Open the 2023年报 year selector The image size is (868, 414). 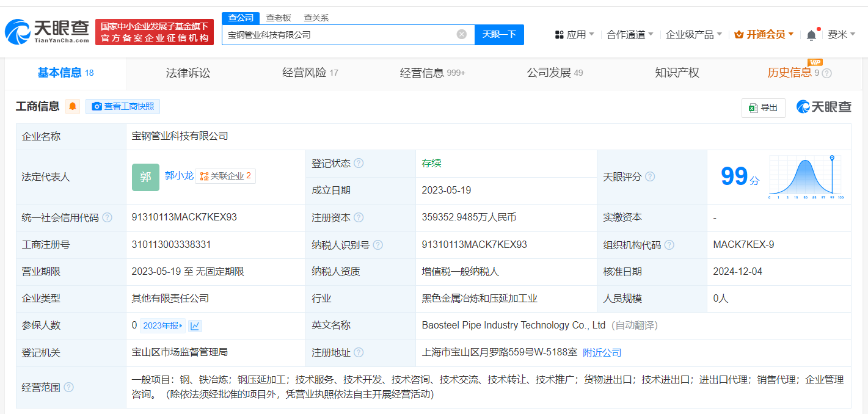[x=162, y=325]
